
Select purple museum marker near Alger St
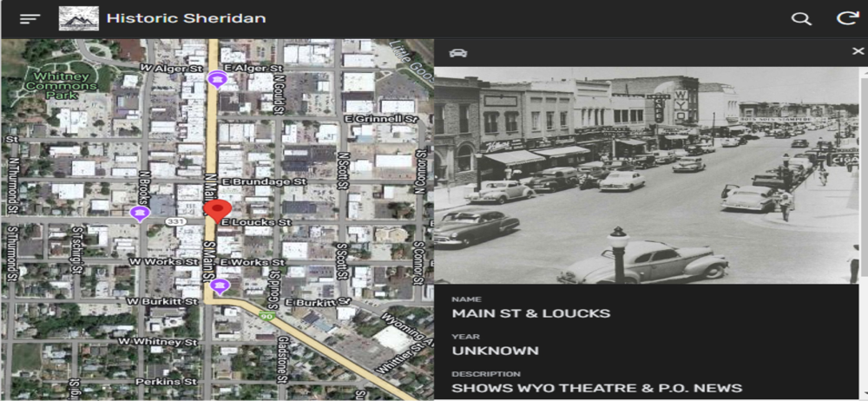pyautogui.click(x=216, y=80)
